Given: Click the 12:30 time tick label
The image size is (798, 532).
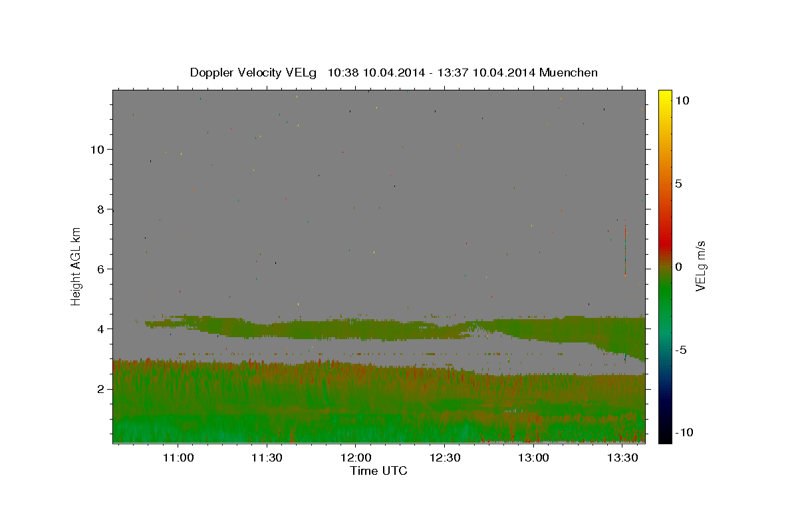Looking at the screenshot, I should point(444,458).
